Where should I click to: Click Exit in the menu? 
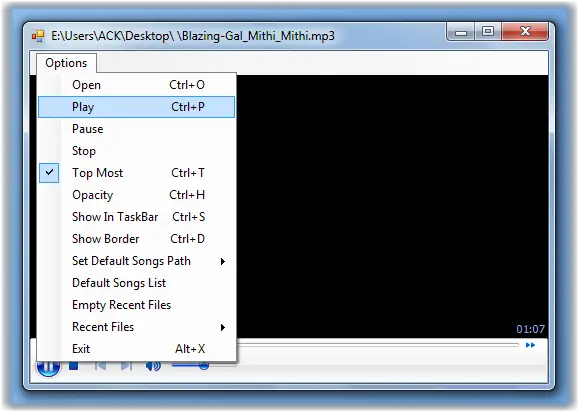pyautogui.click(x=136, y=349)
